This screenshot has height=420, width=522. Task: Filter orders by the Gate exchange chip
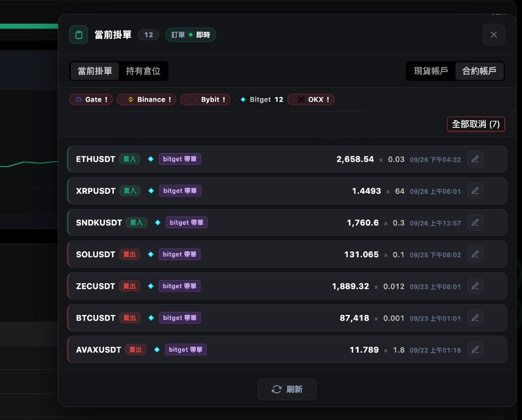coord(91,100)
